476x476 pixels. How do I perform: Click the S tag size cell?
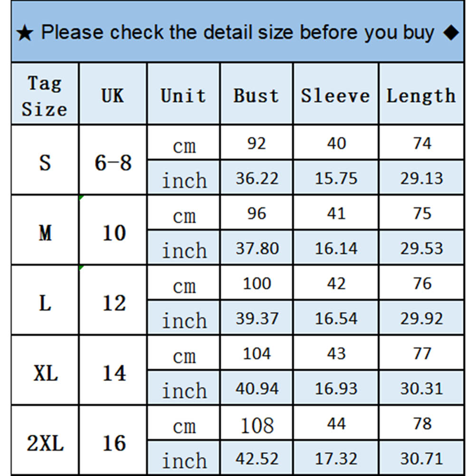click(45, 162)
